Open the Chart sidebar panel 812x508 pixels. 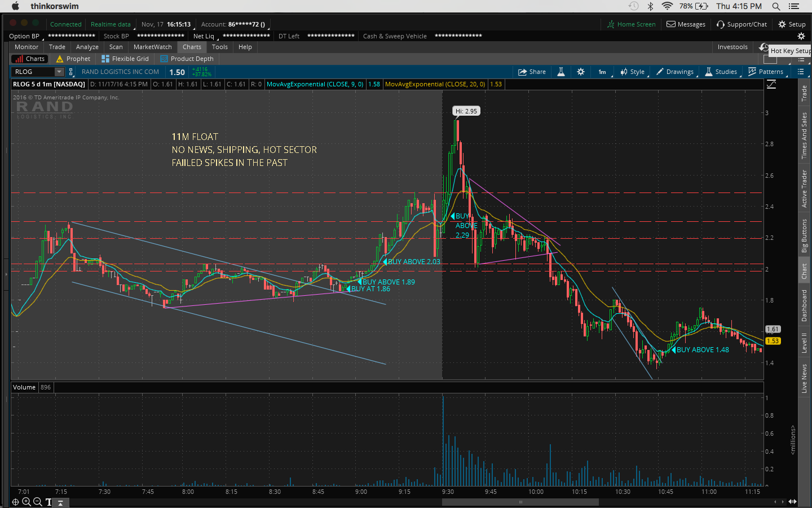point(804,271)
